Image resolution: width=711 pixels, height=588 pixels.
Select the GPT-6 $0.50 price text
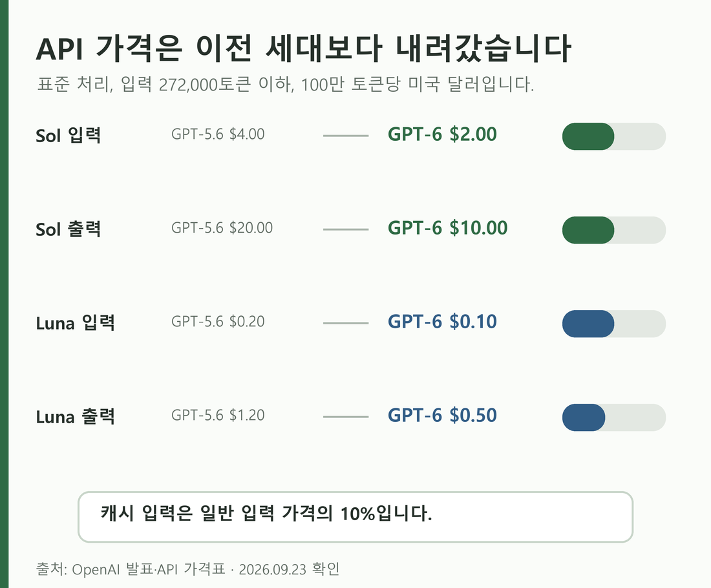coord(442,415)
